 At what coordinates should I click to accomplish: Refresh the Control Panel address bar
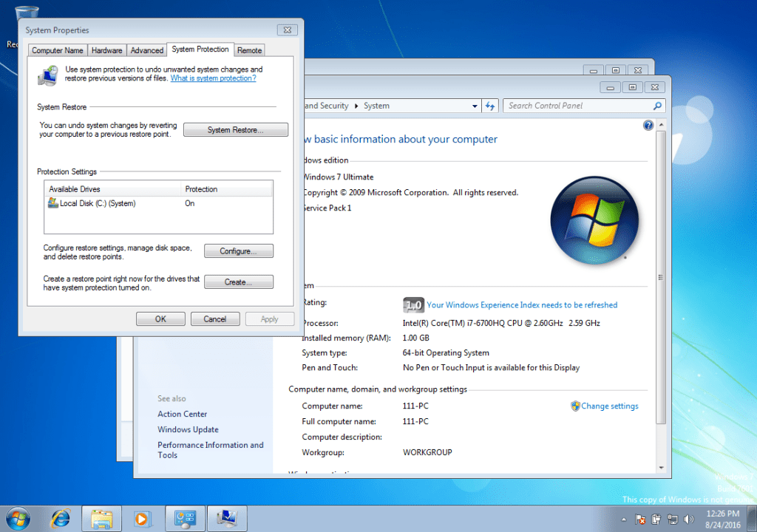tap(490, 106)
